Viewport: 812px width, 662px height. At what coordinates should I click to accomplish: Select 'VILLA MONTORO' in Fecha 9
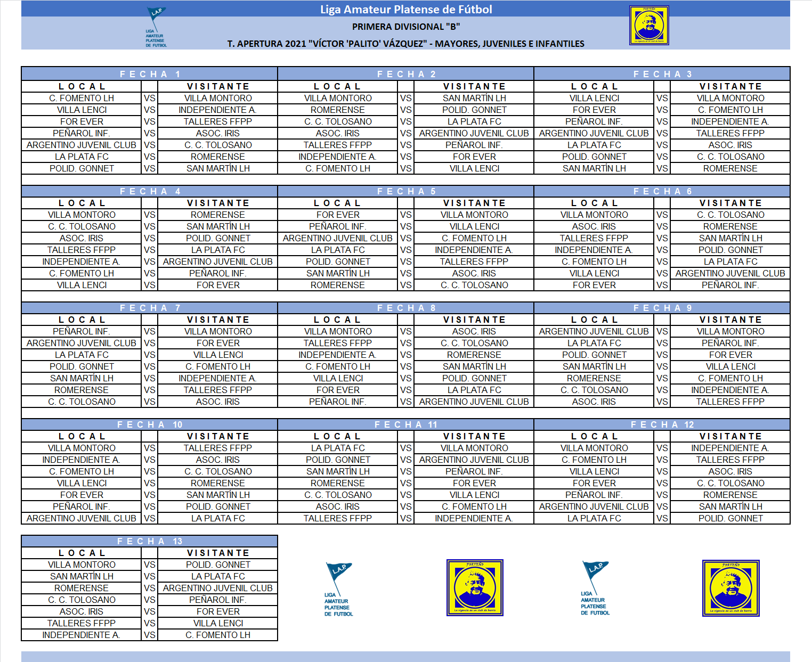click(x=730, y=331)
